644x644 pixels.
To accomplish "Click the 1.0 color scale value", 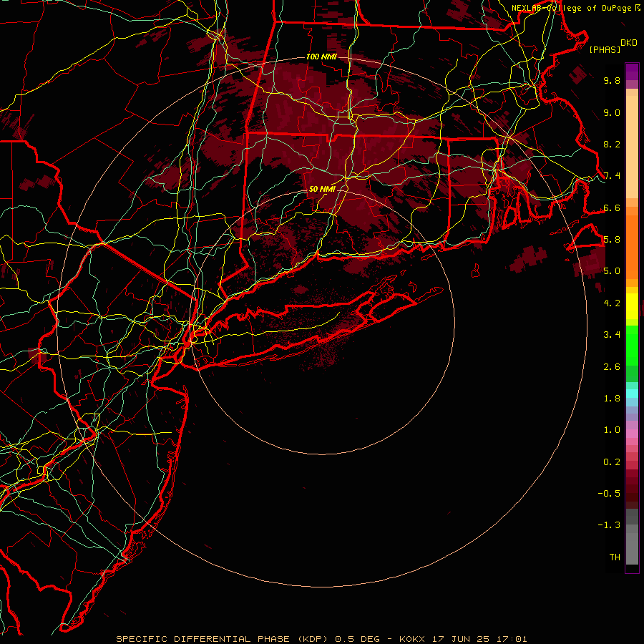I will click(612, 430).
